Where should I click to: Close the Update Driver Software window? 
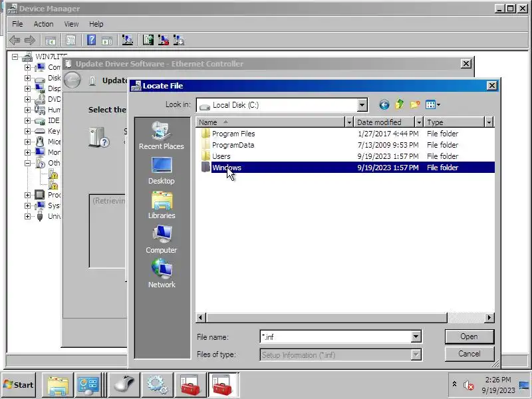[x=466, y=63]
